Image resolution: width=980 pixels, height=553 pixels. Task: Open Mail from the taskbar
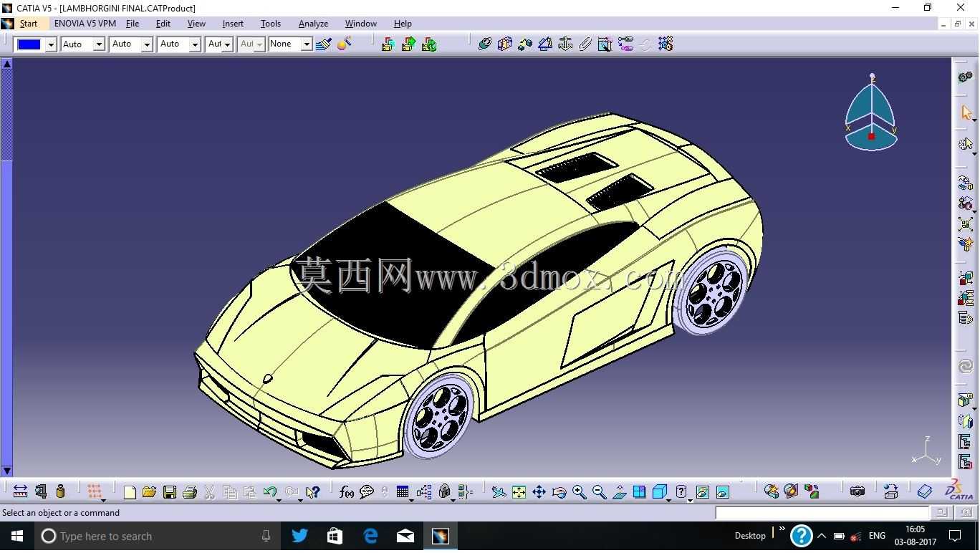[x=405, y=536]
